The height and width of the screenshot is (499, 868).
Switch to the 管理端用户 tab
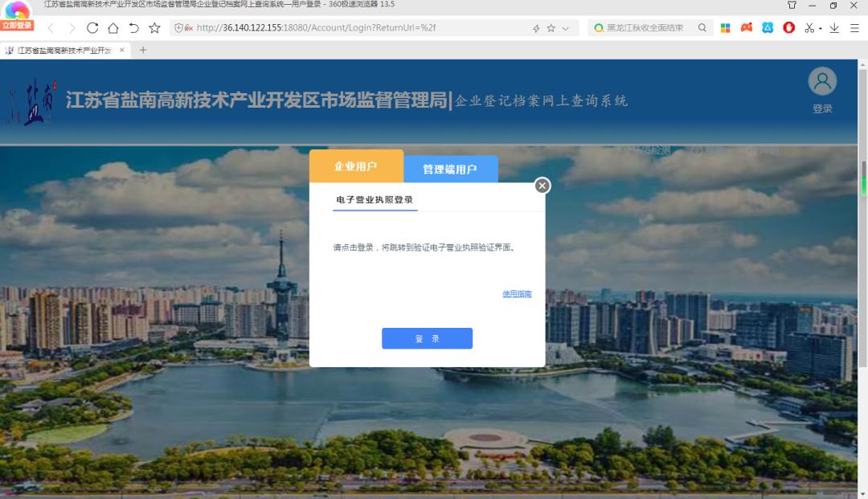450,170
